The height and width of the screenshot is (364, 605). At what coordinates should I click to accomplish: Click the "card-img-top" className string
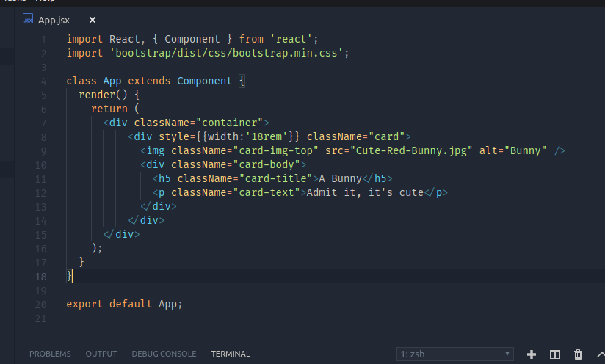pyautogui.click(x=275, y=150)
